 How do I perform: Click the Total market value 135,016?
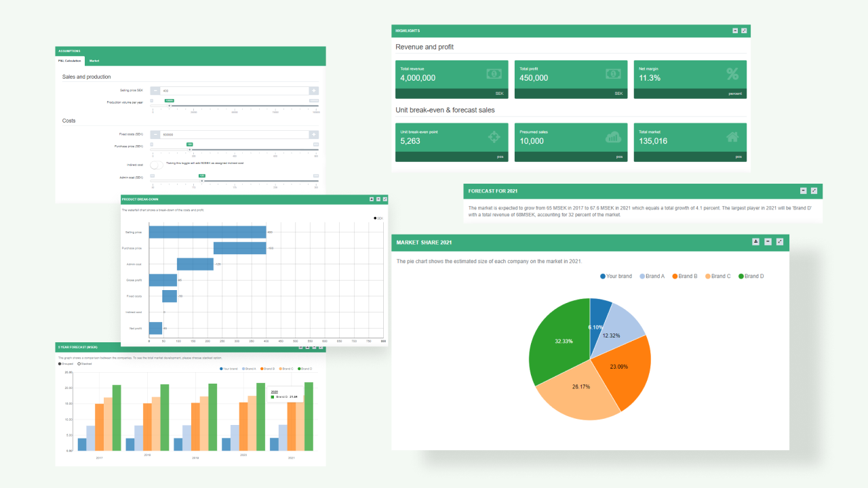pos(653,141)
